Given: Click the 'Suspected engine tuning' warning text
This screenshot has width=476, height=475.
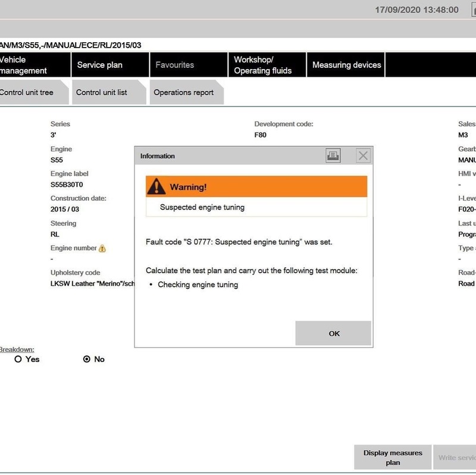Looking at the screenshot, I should [202, 207].
